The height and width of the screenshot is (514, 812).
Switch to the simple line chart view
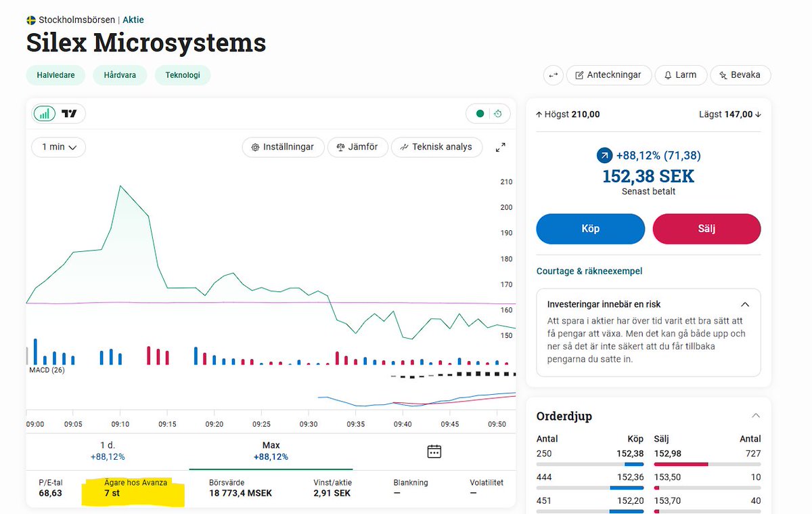pyautogui.click(x=45, y=114)
